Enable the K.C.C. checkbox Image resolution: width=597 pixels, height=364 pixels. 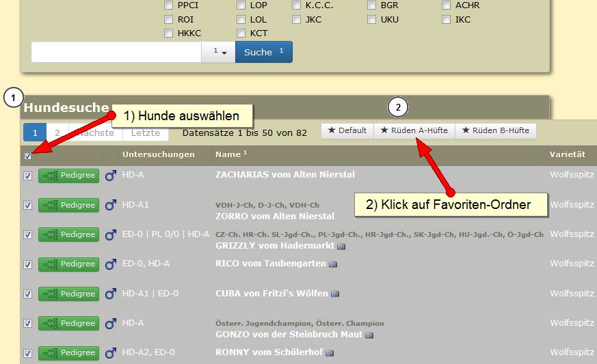296,5
